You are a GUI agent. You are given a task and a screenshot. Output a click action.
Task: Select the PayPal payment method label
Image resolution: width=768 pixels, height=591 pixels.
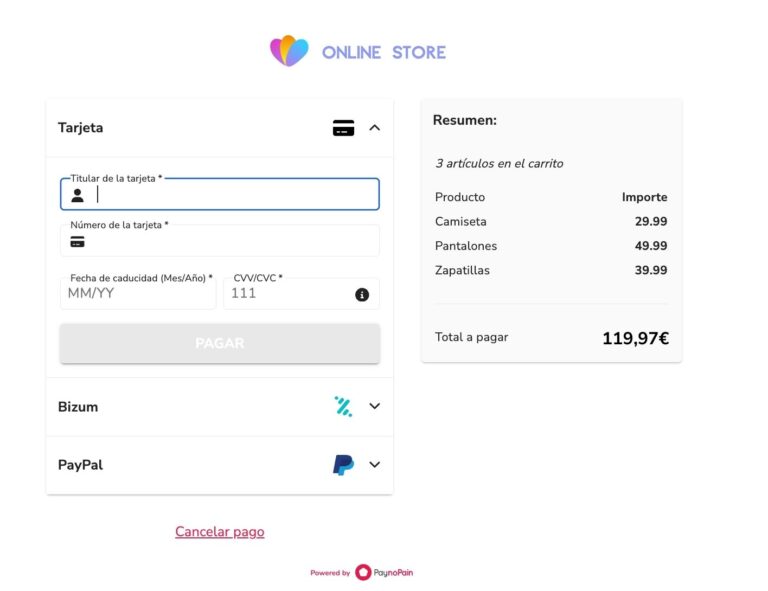(80, 465)
